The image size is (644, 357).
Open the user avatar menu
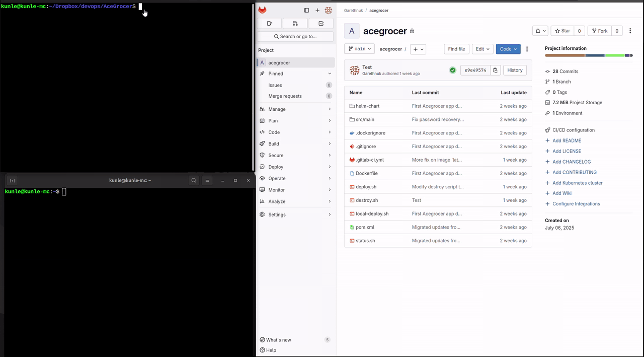pyautogui.click(x=329, y=10)
